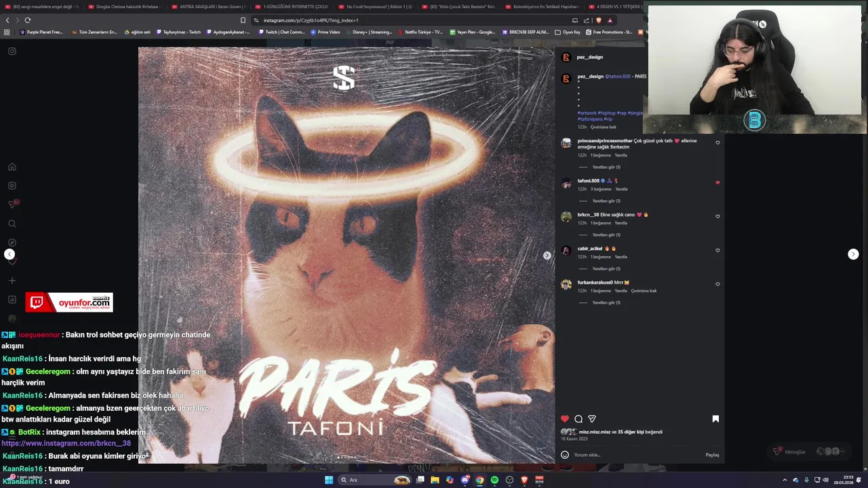Open Explore in the Instagram sidebar
Screen dimensions: 868x488
point(12,243)
